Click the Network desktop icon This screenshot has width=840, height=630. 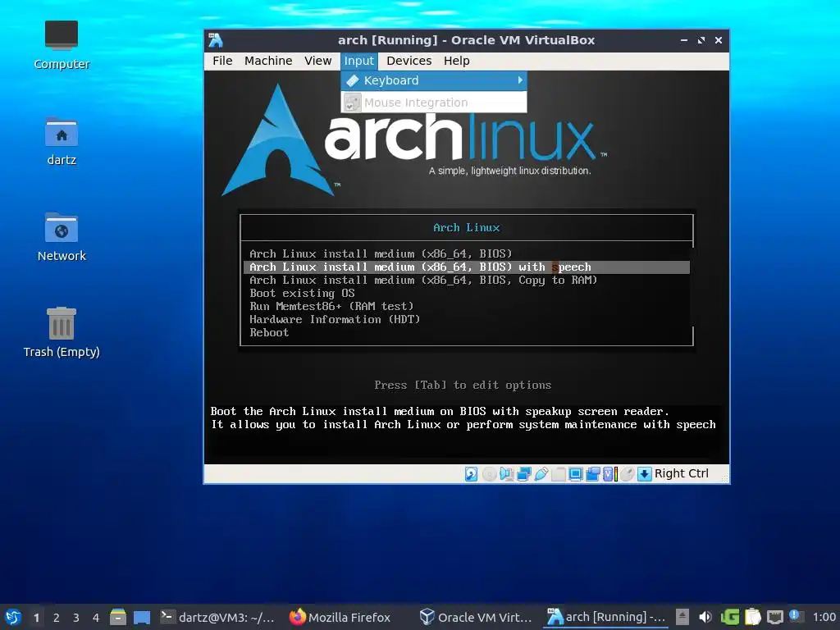[x=61, y=237]
